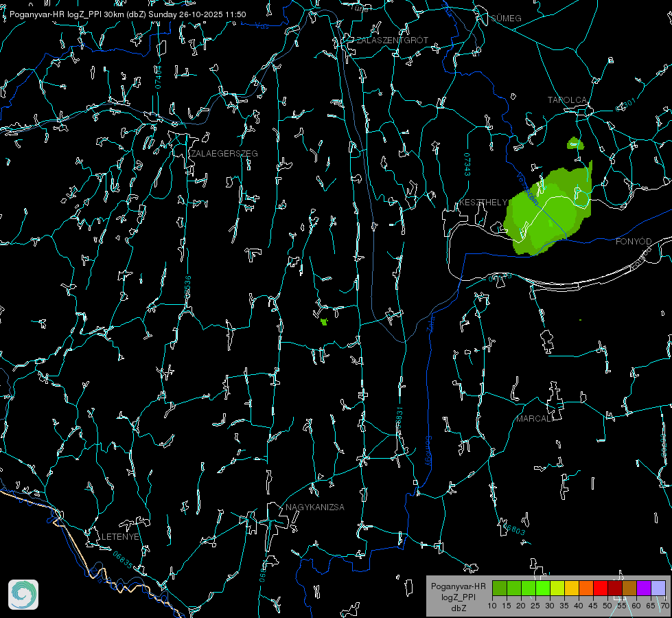Click the KESZTHELY town label
Screen dimensions: 672x618
click(483, 203)
